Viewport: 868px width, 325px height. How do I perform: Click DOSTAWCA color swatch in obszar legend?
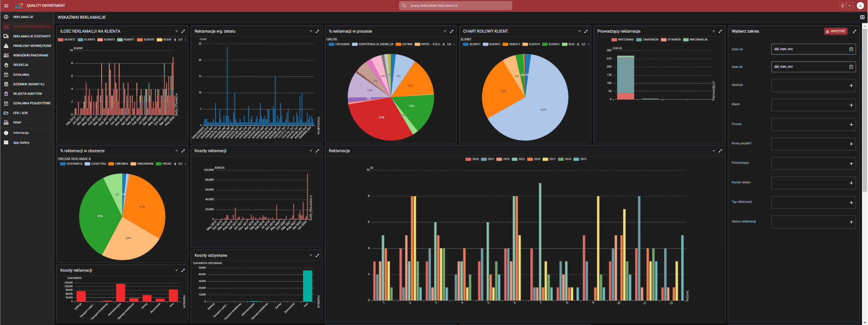[63, 164]
